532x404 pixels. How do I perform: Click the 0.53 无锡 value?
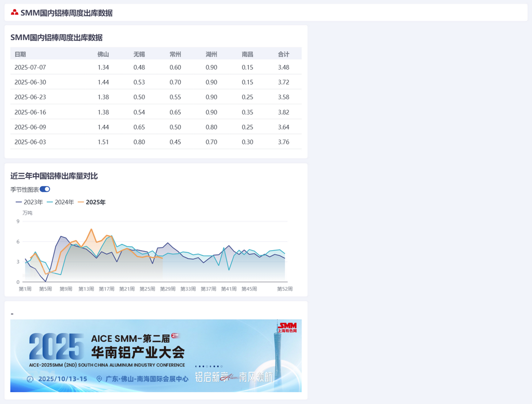coord(139,82)
